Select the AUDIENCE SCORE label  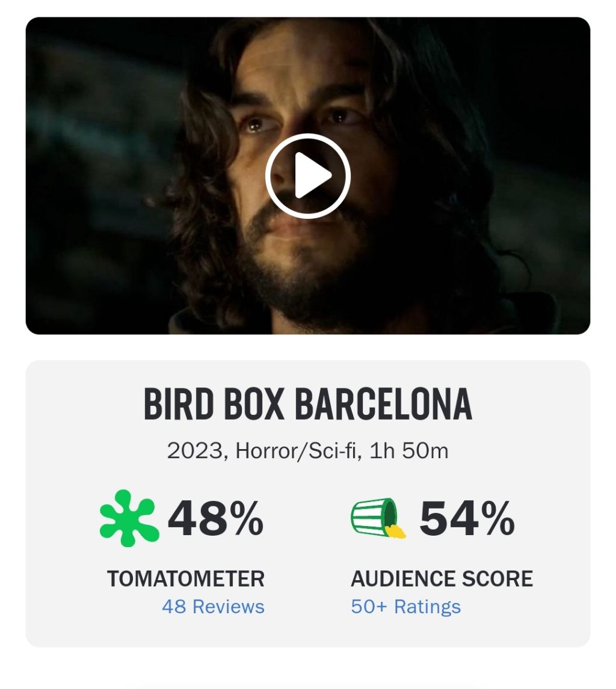click(442, 579)
